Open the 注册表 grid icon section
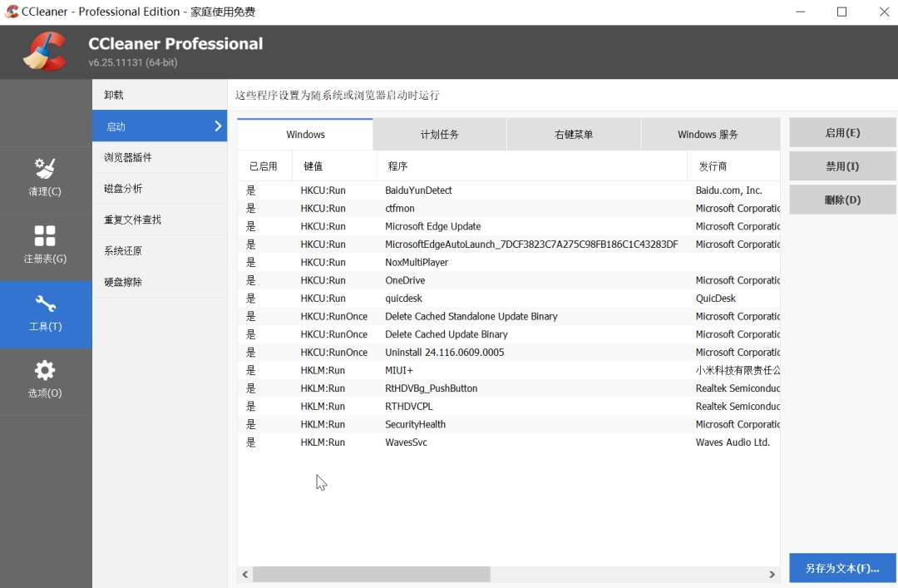The width and height of the screenshot is (898, 588). pos(45,236)
